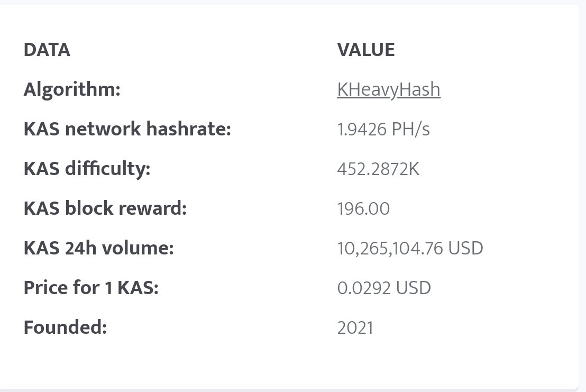Click the Price for 1 KAS label
586x392 pixels.
tap(91, 288)
